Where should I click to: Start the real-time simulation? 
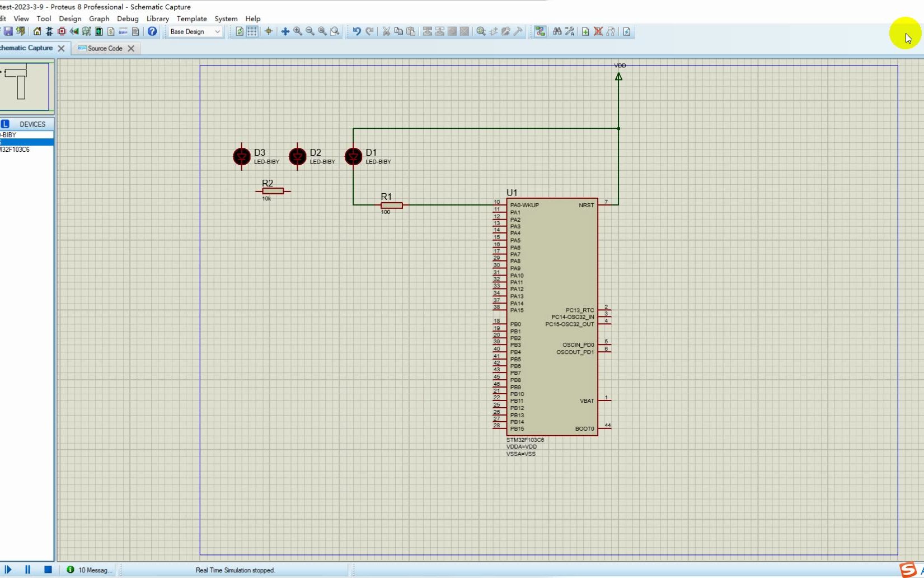[x=8, y=570]
